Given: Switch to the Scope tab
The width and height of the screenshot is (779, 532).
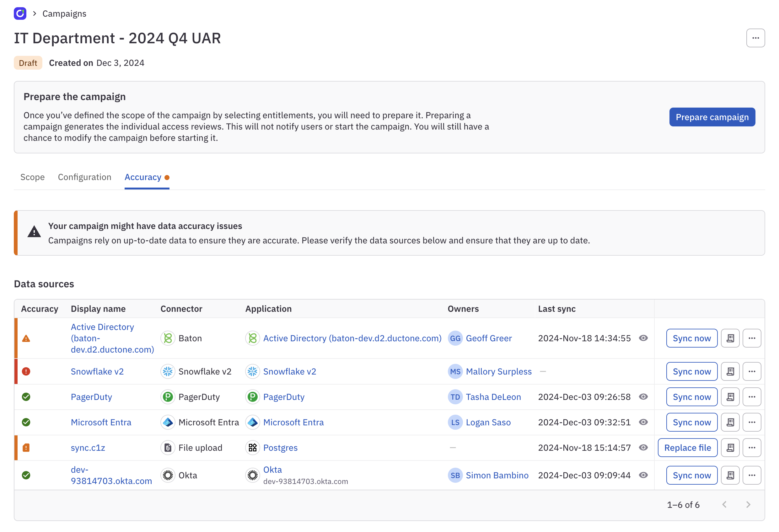Looking at the screenshot, I should coord(33,177).
